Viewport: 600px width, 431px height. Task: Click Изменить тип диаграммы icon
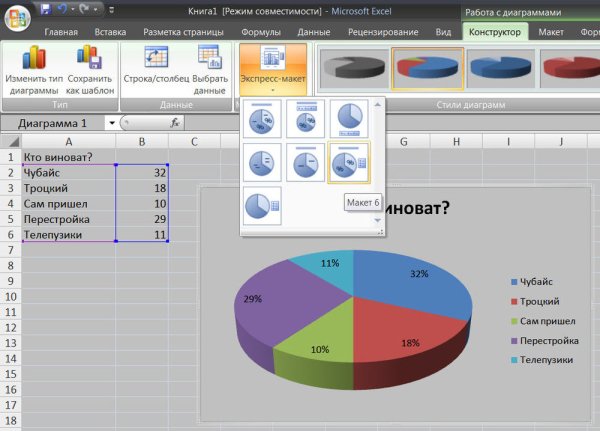(32, 62)
